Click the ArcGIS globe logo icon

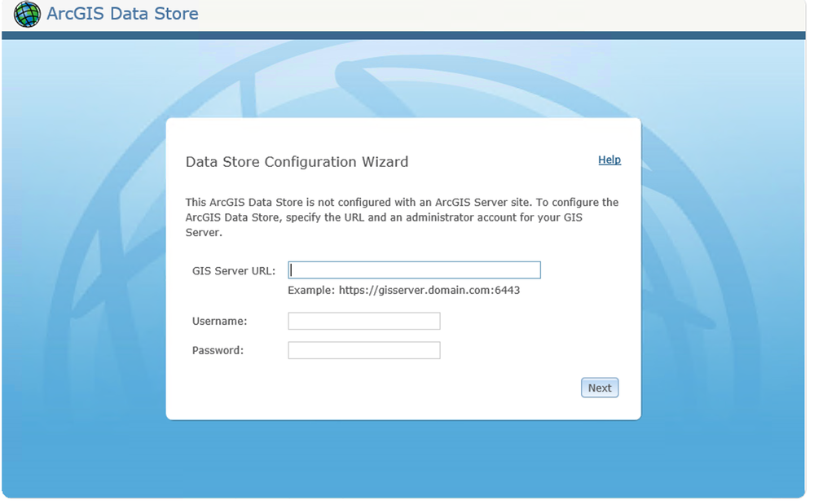(x=27, y=14)
